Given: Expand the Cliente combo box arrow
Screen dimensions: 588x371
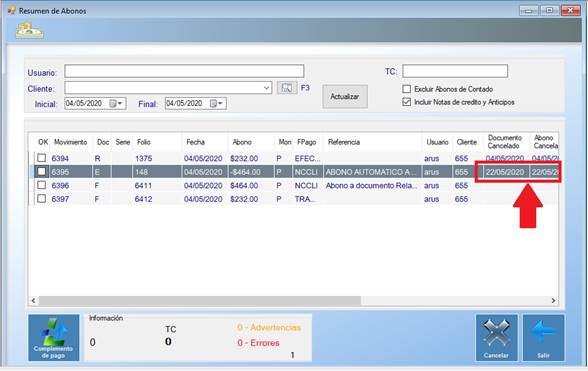Looking at the screenshot, I should (266, 88).
